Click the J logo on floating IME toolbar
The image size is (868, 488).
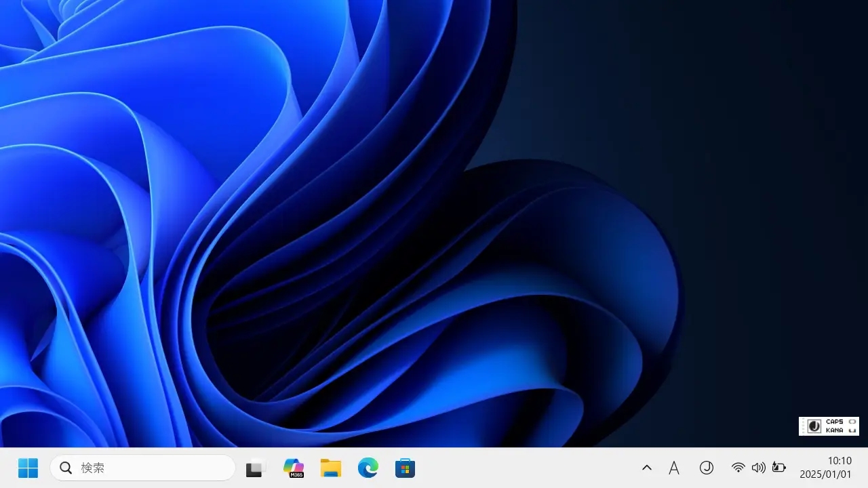click(x=814, y=426)
